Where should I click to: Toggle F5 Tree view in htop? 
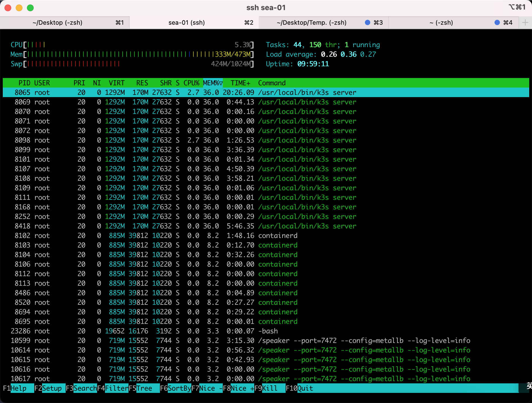point(144,388)
